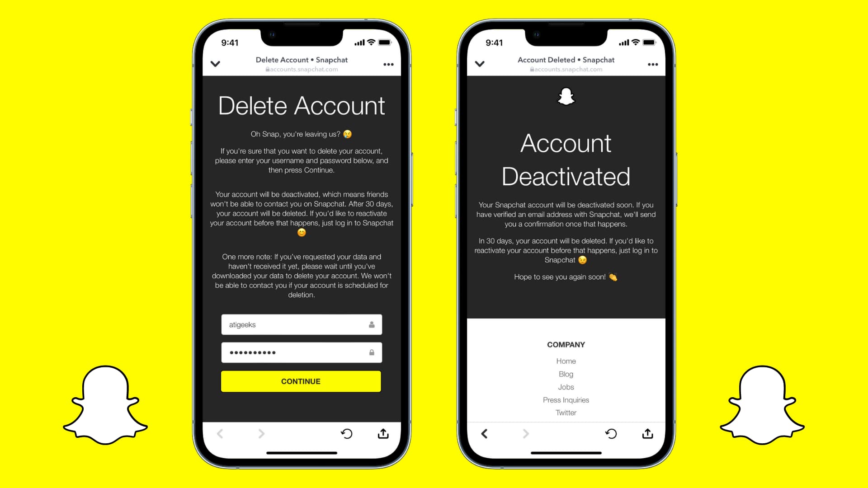Click the collapse chevron on right phone
The width and height of the screenshot is (868, 488).
(480, 64)
